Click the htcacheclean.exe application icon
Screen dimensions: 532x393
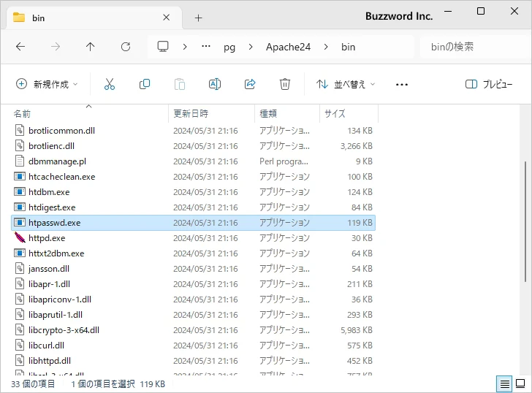coord(20,176)
